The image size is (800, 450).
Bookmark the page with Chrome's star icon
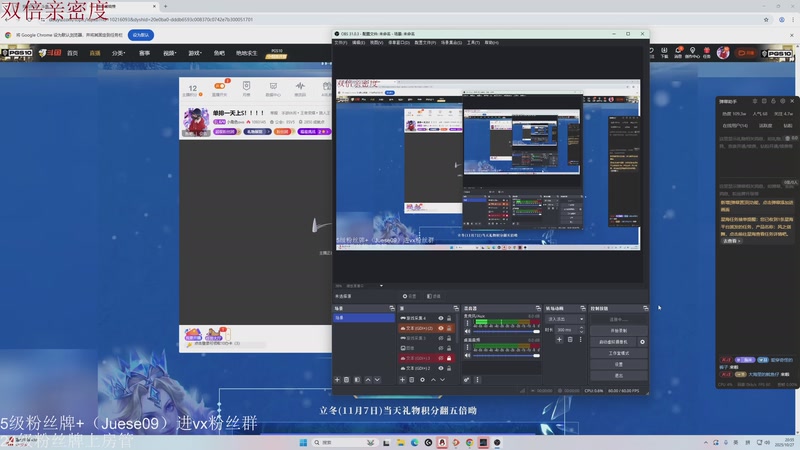(766, 19)
